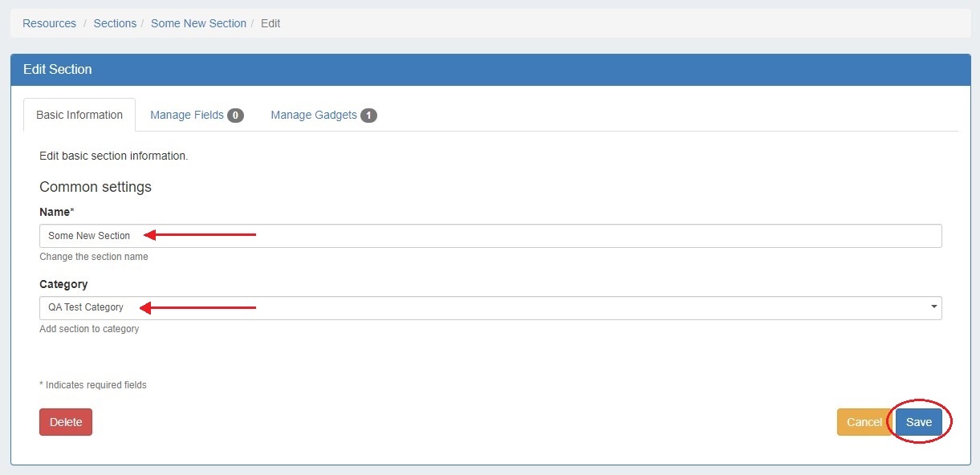This screenshot has height=475, width=980.
Task: Expand the Category dropdown caret arrow
Action: [933, 307]
